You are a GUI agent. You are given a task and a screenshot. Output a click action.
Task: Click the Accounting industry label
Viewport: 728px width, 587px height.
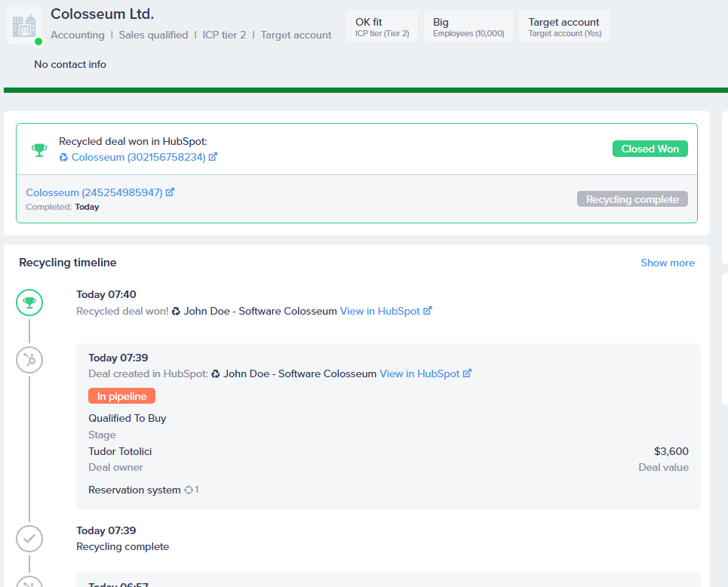click(78, 35)
